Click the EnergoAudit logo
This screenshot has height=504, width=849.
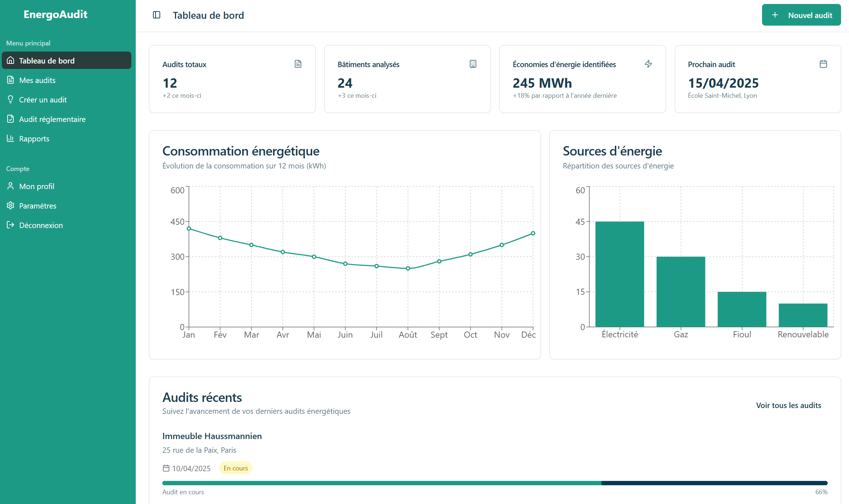(x=56, y=14)
